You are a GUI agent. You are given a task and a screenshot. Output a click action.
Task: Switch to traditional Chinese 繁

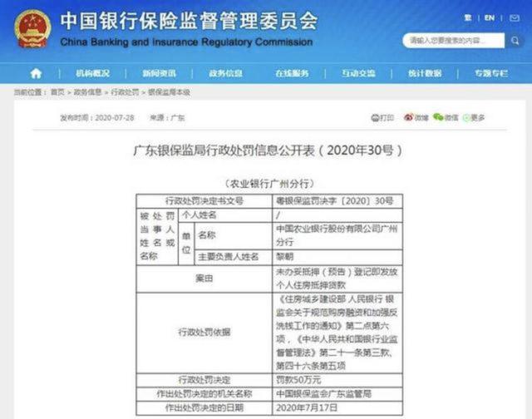pos(468,17)
